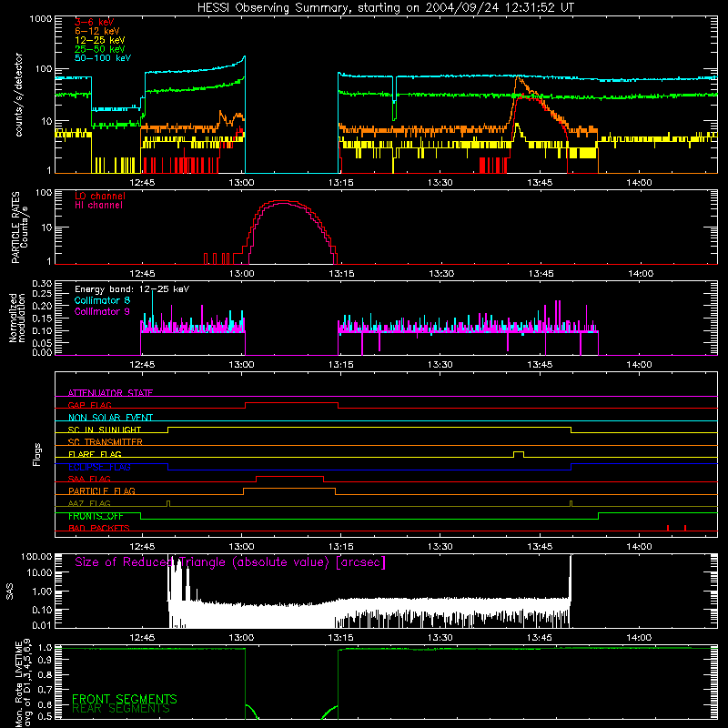Click the Normalized modulation axis label
728x728 pixels.
(x=16, y=318)
